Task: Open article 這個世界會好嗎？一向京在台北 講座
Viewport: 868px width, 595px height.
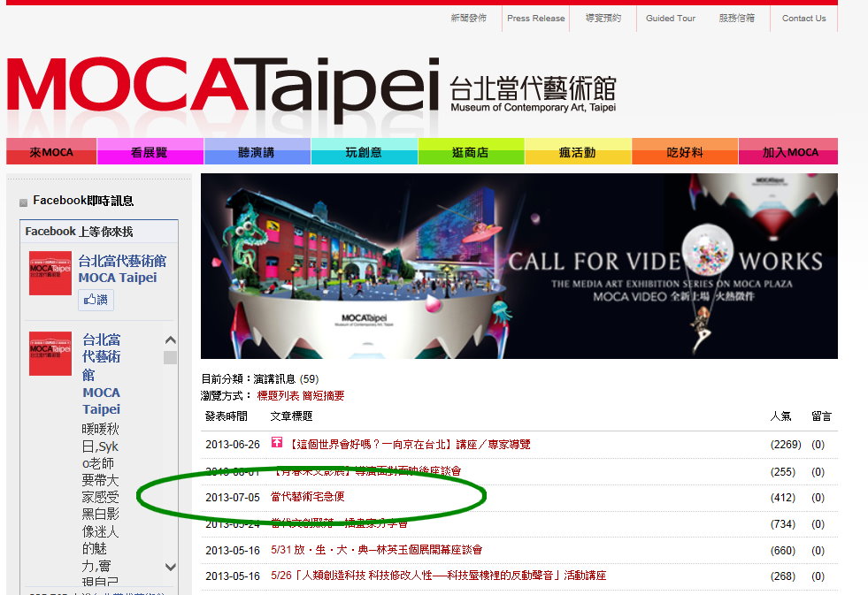Action: point(410,444)
